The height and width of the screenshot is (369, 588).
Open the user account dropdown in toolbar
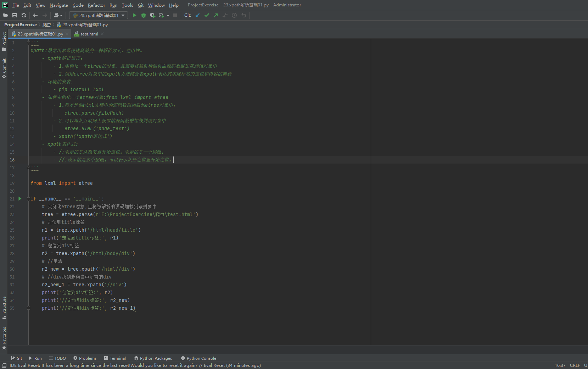(x=58, y=15)
